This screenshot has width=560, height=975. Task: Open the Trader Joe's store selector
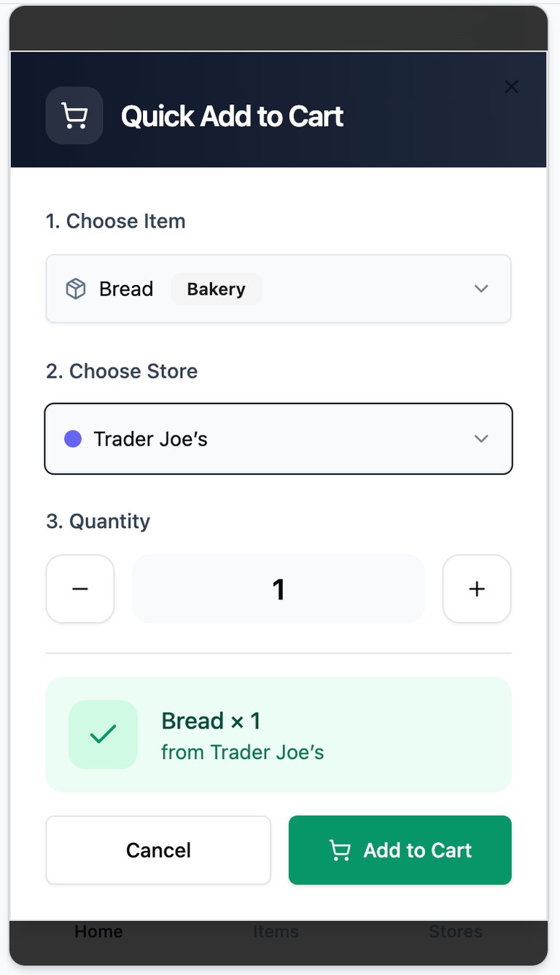(x=277, y=439)
